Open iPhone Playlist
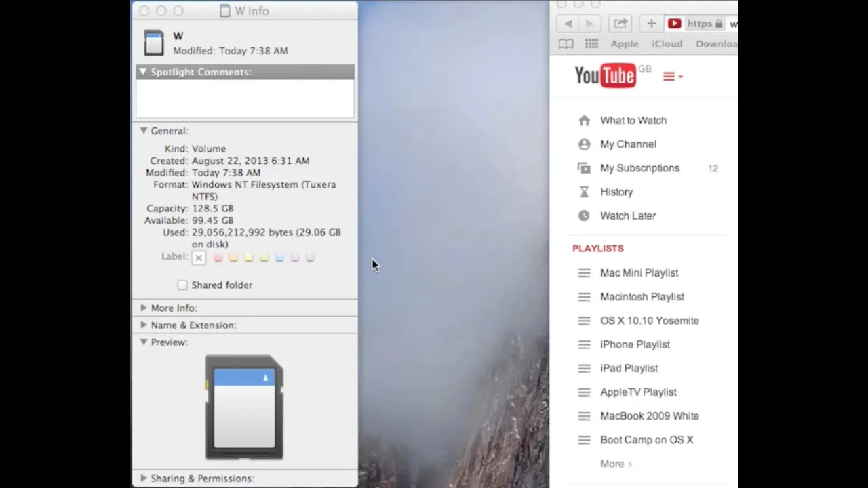Image resolution: width=868 pixels, height=488 pixels. tap(635, 344)
